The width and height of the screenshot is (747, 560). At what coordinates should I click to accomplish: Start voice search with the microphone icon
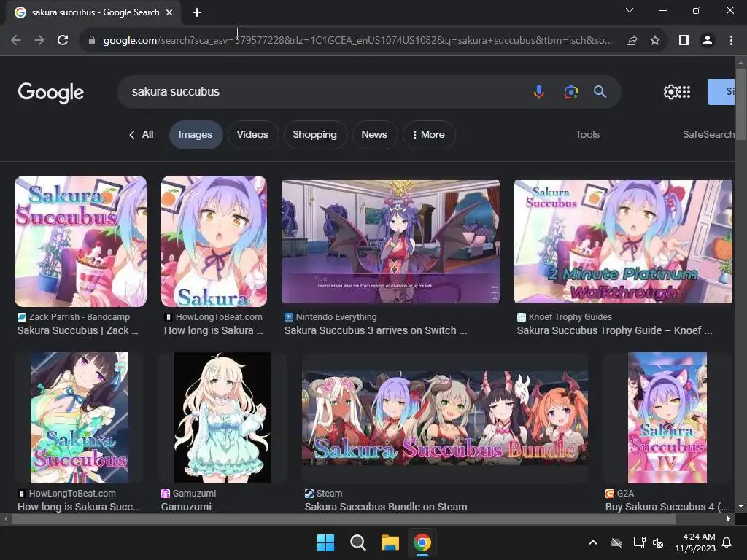click(x=539, y=91)
